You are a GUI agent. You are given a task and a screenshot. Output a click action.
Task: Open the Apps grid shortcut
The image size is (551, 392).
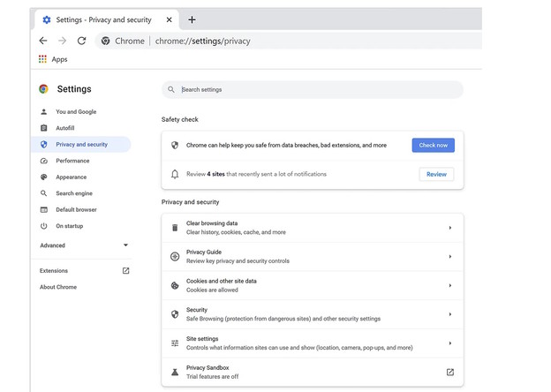click(x=43, y=59)
